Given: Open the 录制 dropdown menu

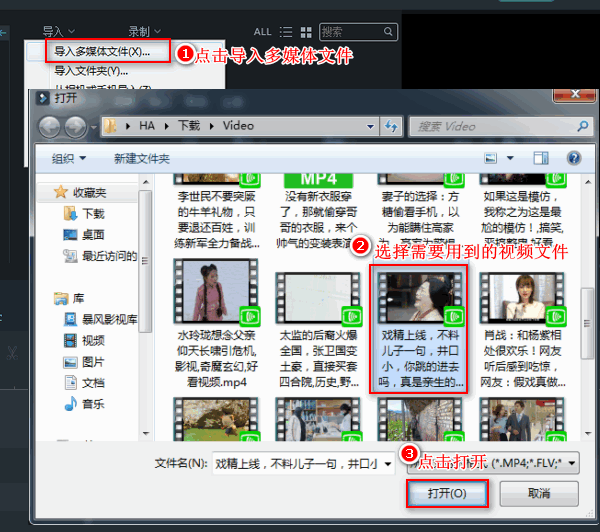Looking at the screenshot, I should [144, 31].
